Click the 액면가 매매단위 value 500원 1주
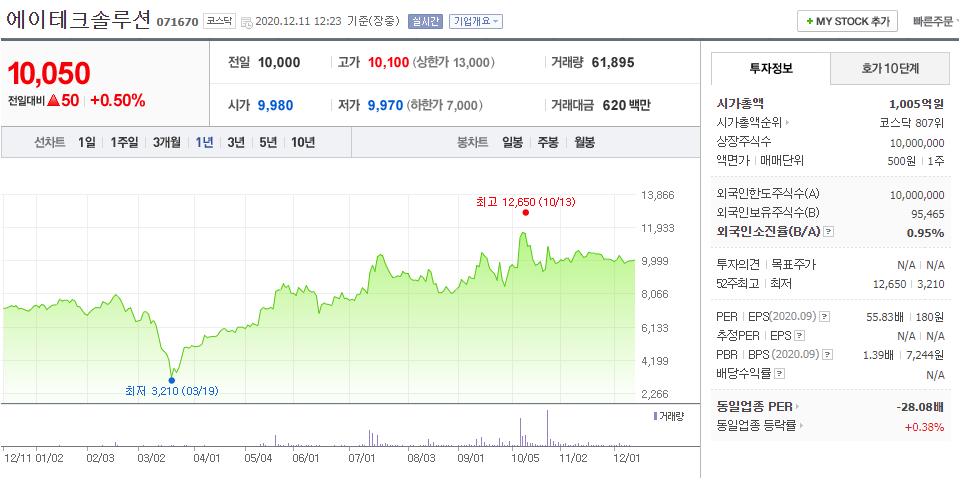 pyautogui.click(x=916, y=161)
